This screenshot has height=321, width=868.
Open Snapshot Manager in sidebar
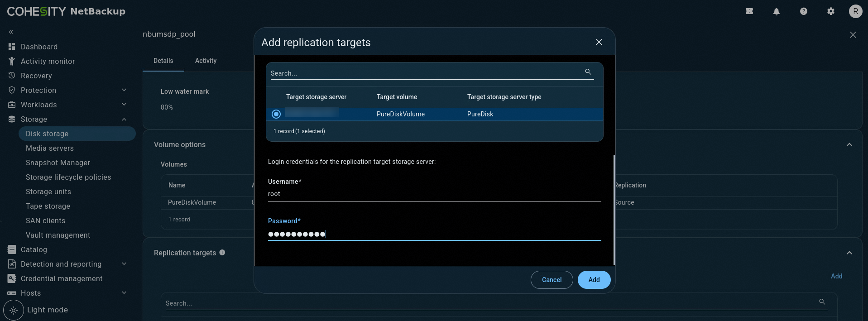[x=58, y=163]
